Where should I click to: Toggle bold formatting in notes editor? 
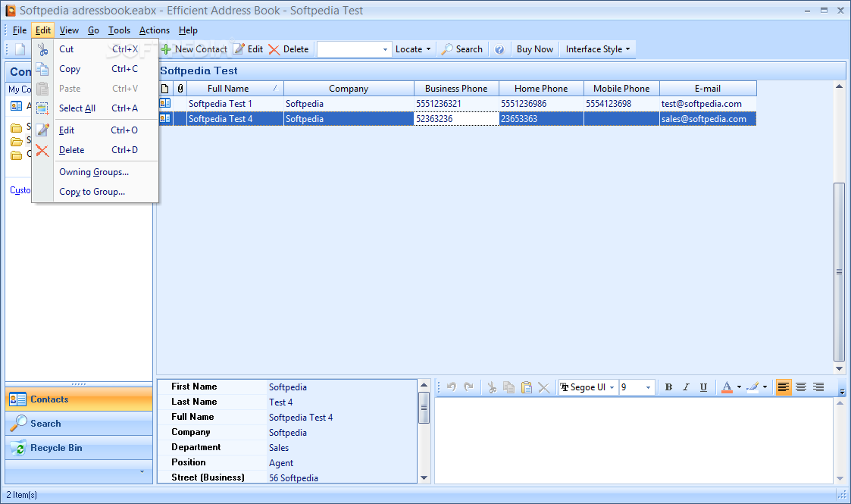668,387
